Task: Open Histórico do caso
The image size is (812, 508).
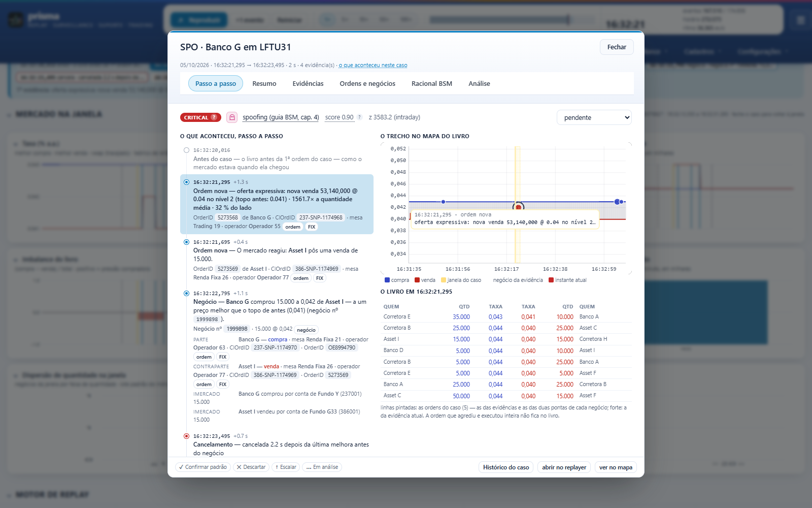Action: (x=506, y=467)
